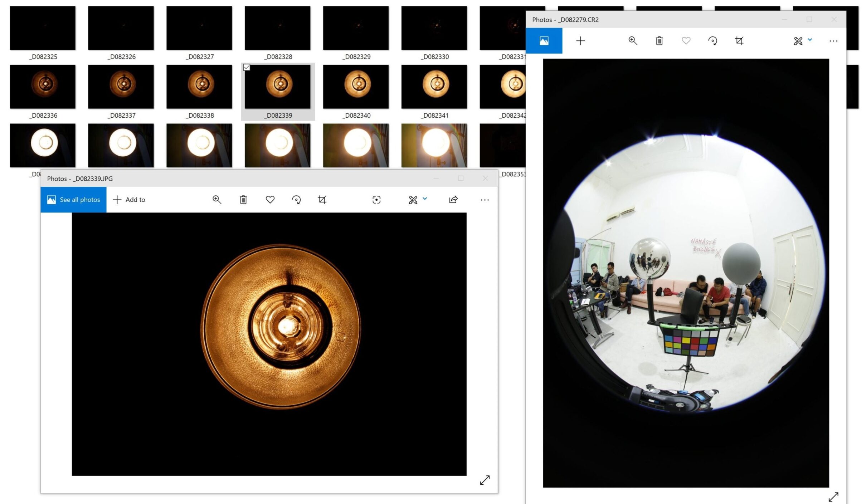866x504 pixels.
Task: Enter fullscreen in the _D082279.CR2 window
Action: [x=833, y=497]
